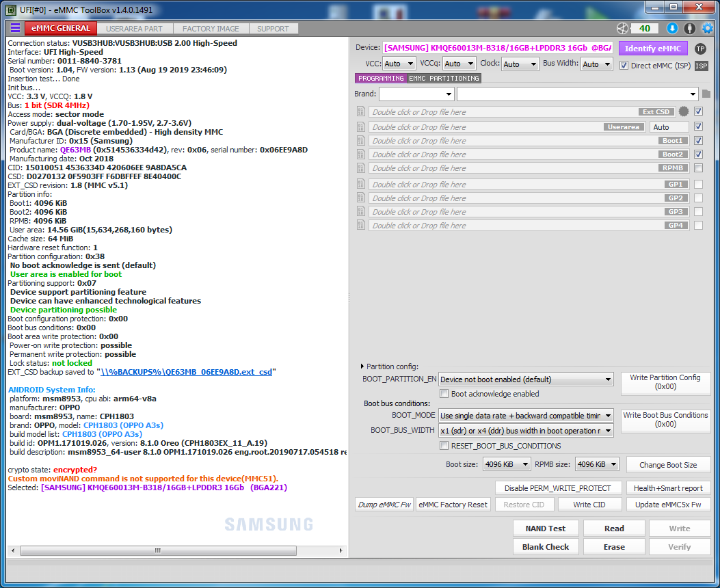The height and width of the screenshot is (588, 720).
Task: Click file icon for GP3 row
Action: (x=361, y=211)
